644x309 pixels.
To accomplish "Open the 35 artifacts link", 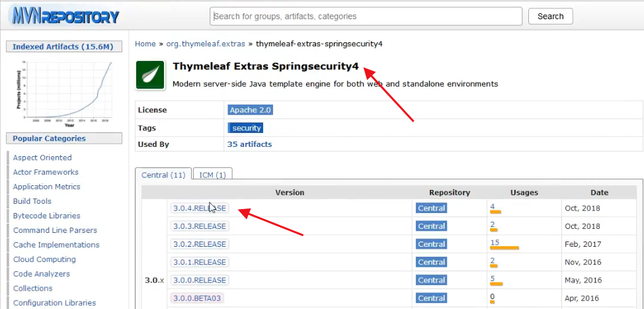I will click(249, 144).
